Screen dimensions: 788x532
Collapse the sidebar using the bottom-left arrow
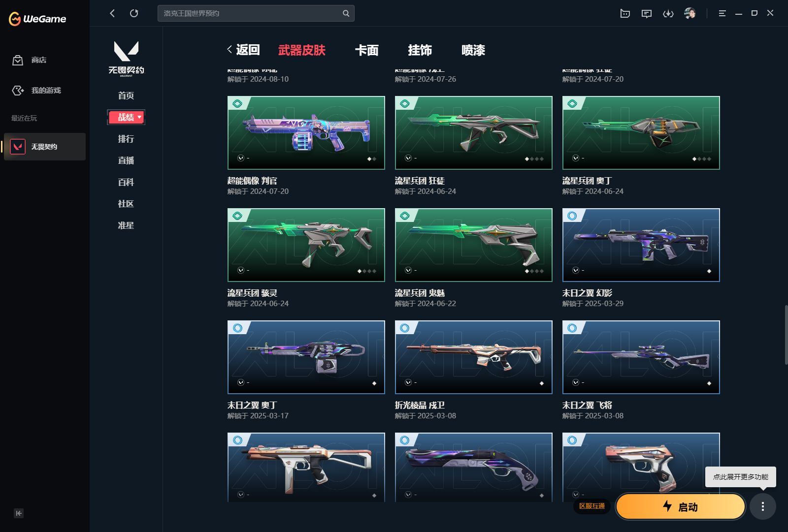click(18, 513)
